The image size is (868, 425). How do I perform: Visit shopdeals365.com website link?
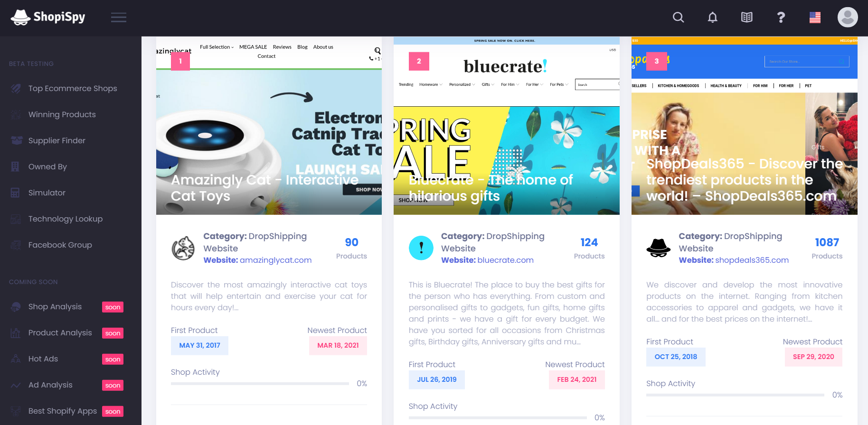click(752, 260)
